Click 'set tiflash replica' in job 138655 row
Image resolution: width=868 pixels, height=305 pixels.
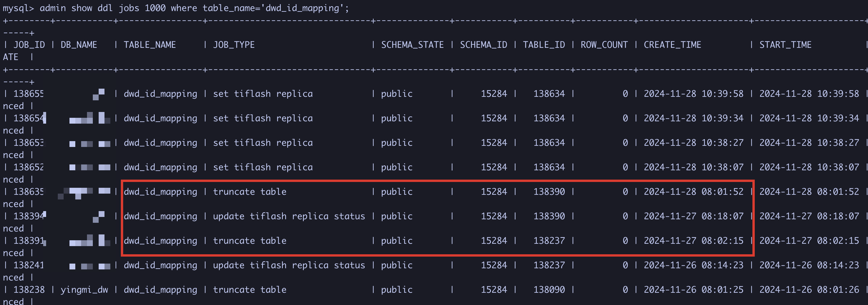pyautogui.click(x=263, y=94)
